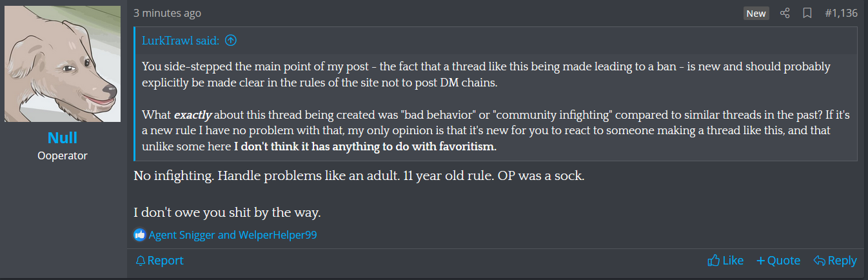Click the bell icon next to Report
Viewport: 868px width, 280px height.
point(141,261)
